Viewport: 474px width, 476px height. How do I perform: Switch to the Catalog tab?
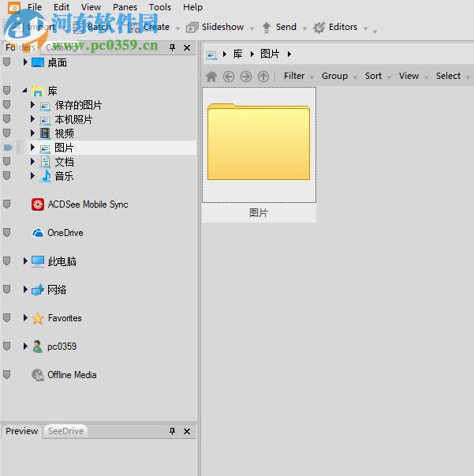(x=61, y=47)
